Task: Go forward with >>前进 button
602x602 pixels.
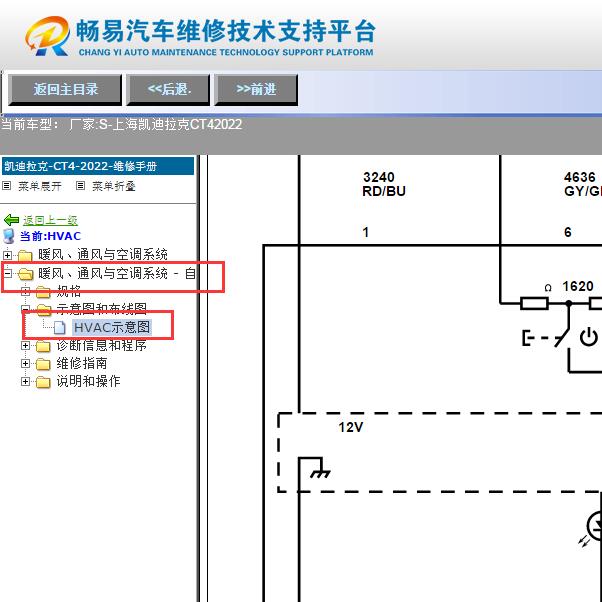Action: [256, 90]
